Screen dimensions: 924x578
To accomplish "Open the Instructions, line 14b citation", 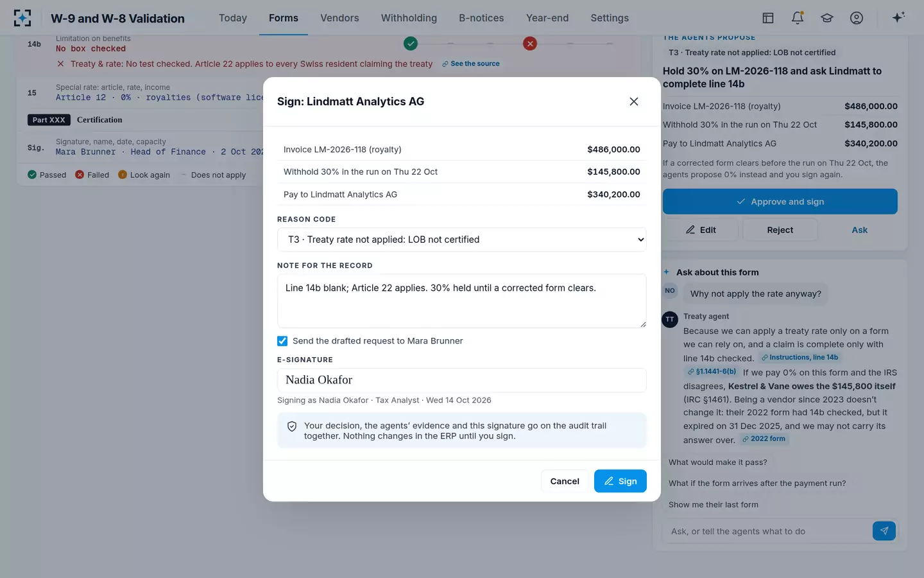I will pos(800,358).
